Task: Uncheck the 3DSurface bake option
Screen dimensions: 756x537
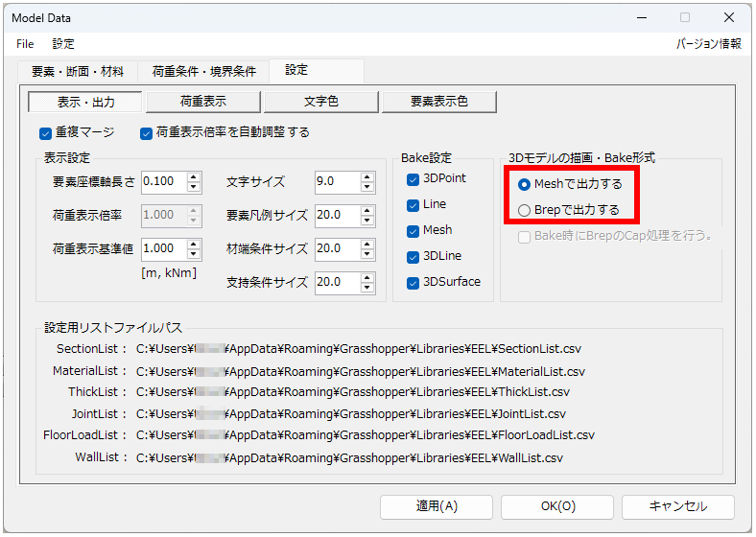Action: tap(413, 283)
